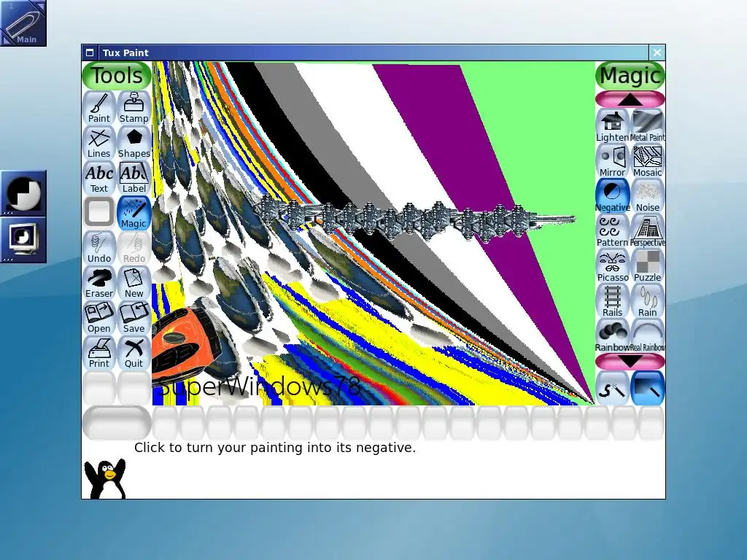Open the monitor desktop icon

point(23,239)
